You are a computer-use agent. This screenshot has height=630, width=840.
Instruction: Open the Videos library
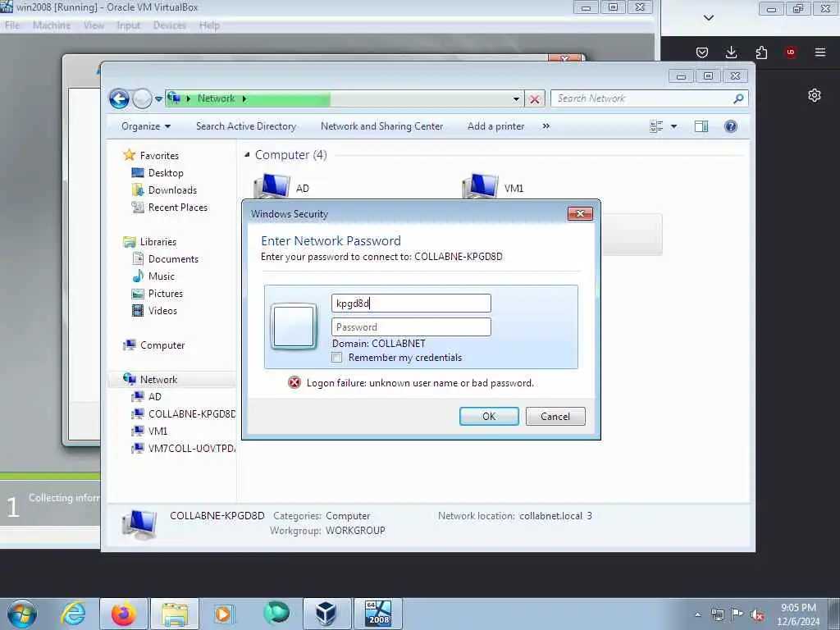point(162,311)
